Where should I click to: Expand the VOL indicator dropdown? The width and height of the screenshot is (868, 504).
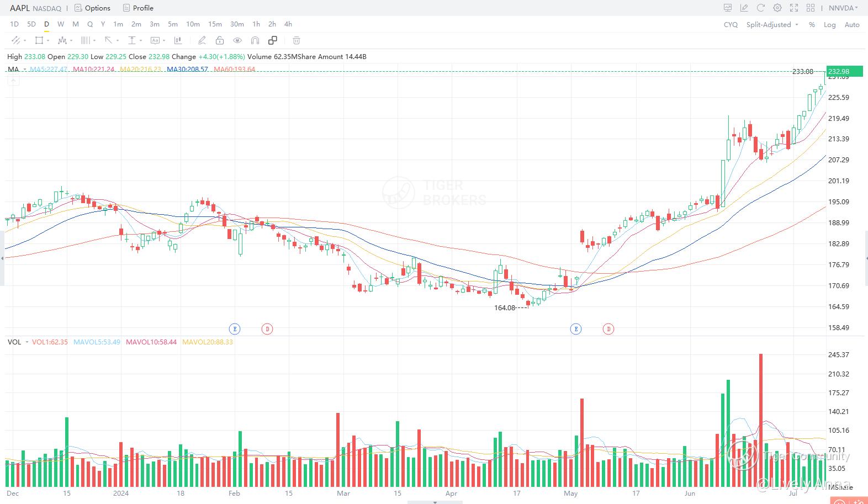[x=27, y=342]
